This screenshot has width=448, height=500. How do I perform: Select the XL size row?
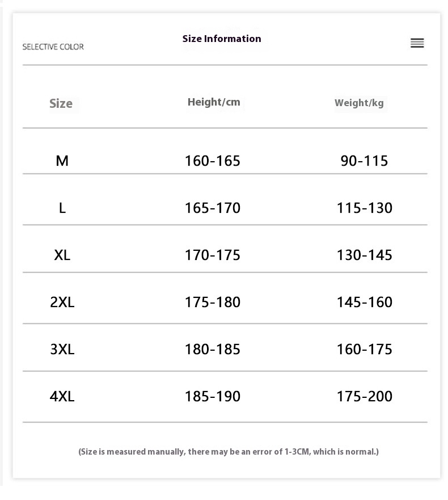point(62,255)
